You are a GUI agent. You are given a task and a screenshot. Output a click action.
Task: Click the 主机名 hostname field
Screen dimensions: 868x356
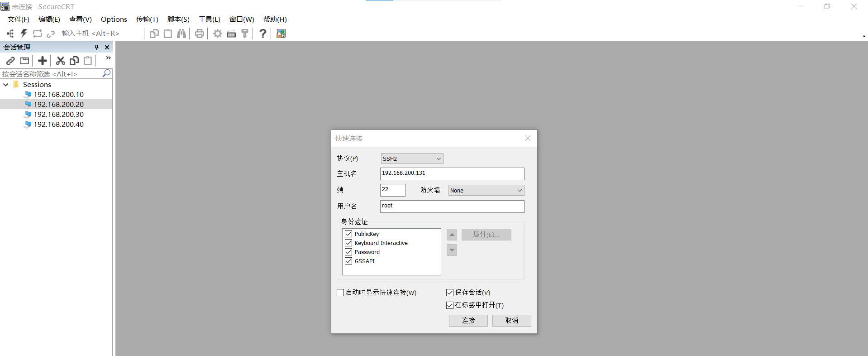click(452, 173)
